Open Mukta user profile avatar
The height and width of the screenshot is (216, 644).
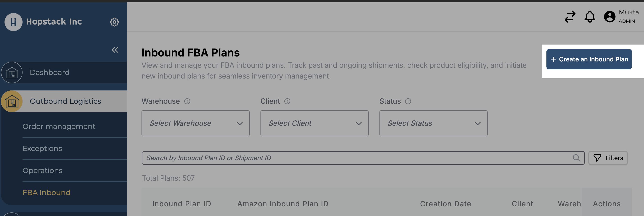[610, 17]
